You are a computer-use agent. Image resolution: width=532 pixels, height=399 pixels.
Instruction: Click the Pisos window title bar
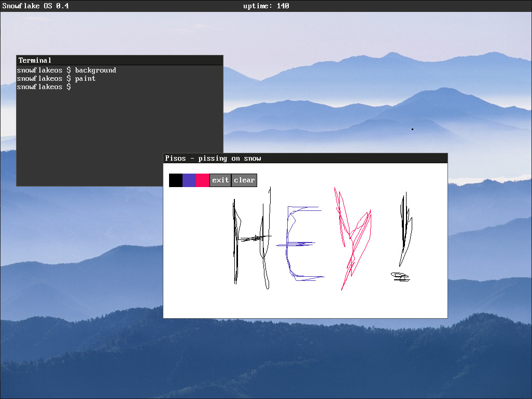(x=305, y=159)
